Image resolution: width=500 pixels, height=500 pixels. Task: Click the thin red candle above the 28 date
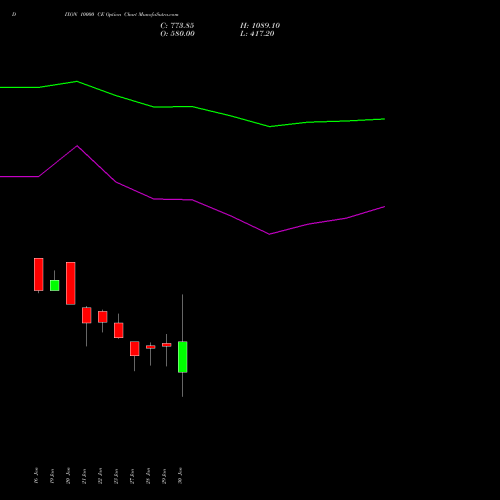[151, 347]
